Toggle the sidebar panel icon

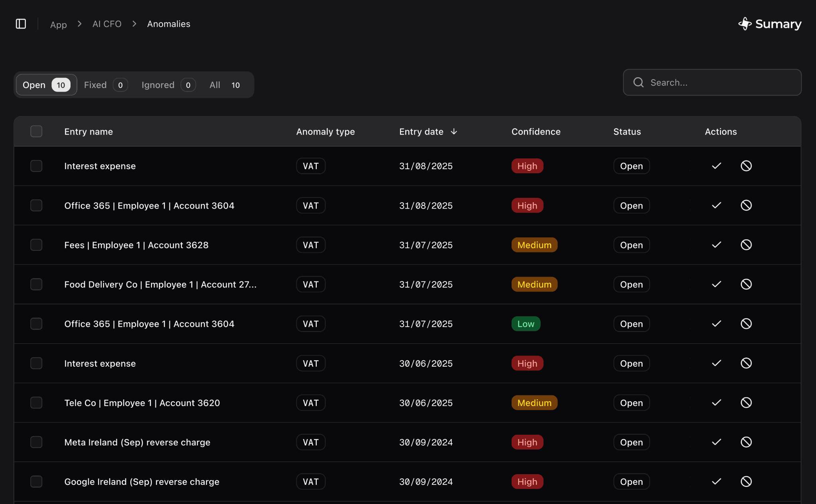pyautogui.click(x=21, y=24)
